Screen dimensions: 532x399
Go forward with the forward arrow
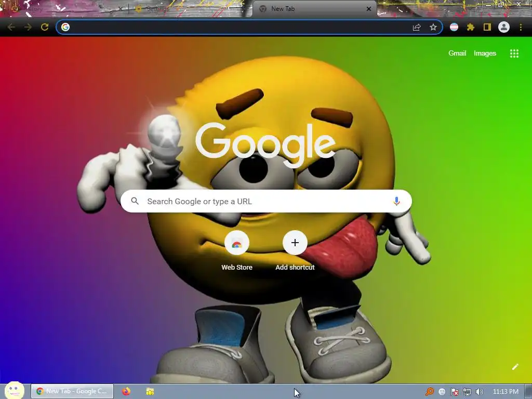[28, 27]
